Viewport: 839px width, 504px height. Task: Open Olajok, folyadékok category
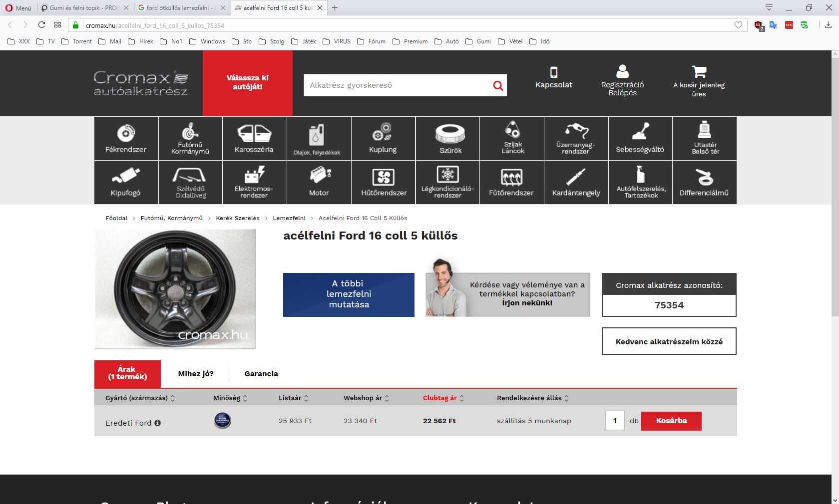click(319, 139)
